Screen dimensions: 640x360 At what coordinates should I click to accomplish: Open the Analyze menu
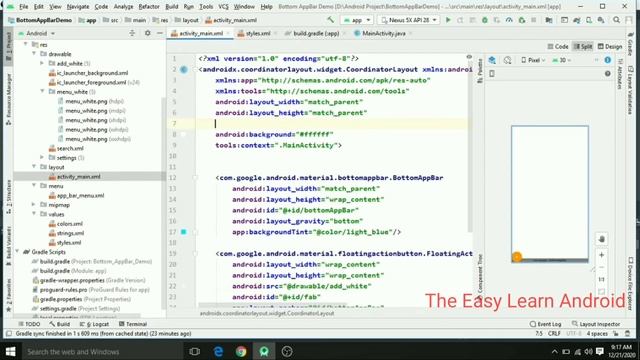[x=123, y=7]
